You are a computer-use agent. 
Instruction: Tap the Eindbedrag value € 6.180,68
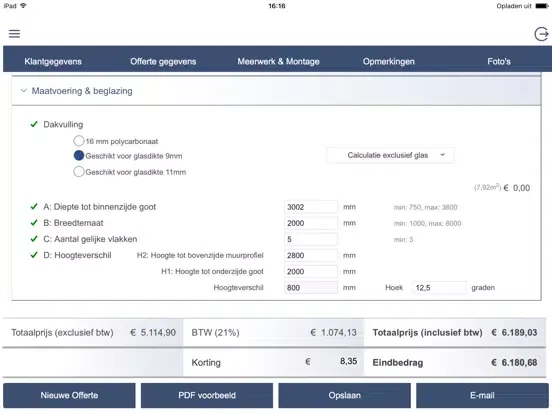514,363
